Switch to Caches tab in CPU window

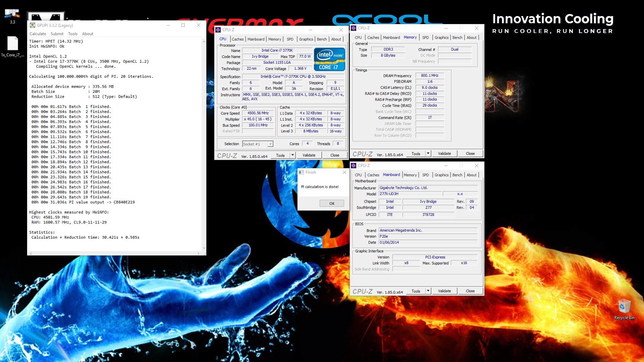(237, 39)
